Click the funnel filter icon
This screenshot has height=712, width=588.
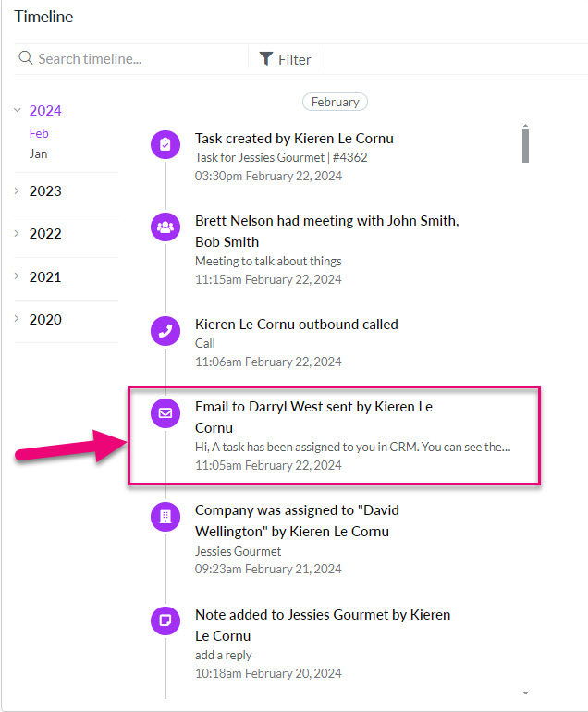[x=265, y=58]
